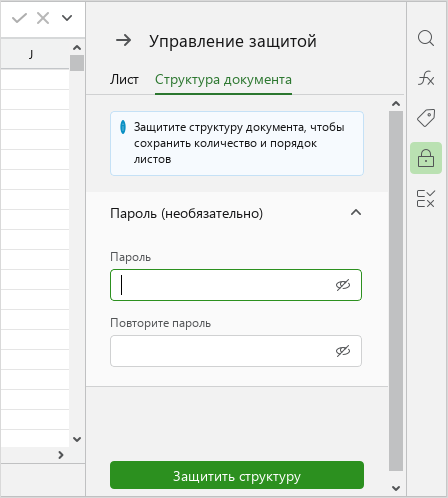This screenshot has width=448, height=498.
Task: Show password in Повторите пароль field
Action: tap(343, 351)
